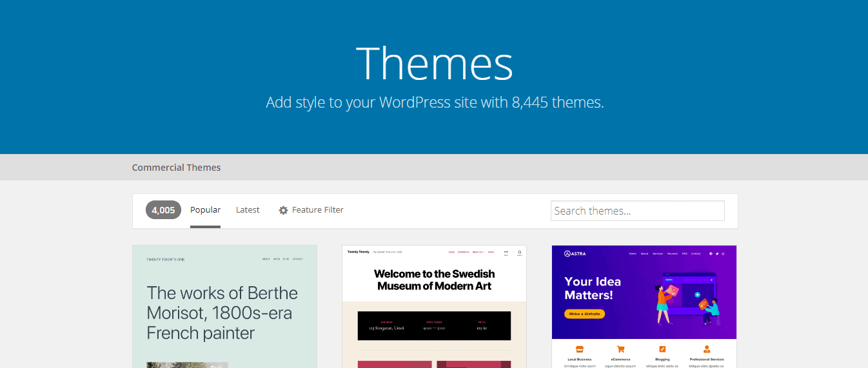Open the Twenty Twenty-One theme thumbnail

click(224, 307)
